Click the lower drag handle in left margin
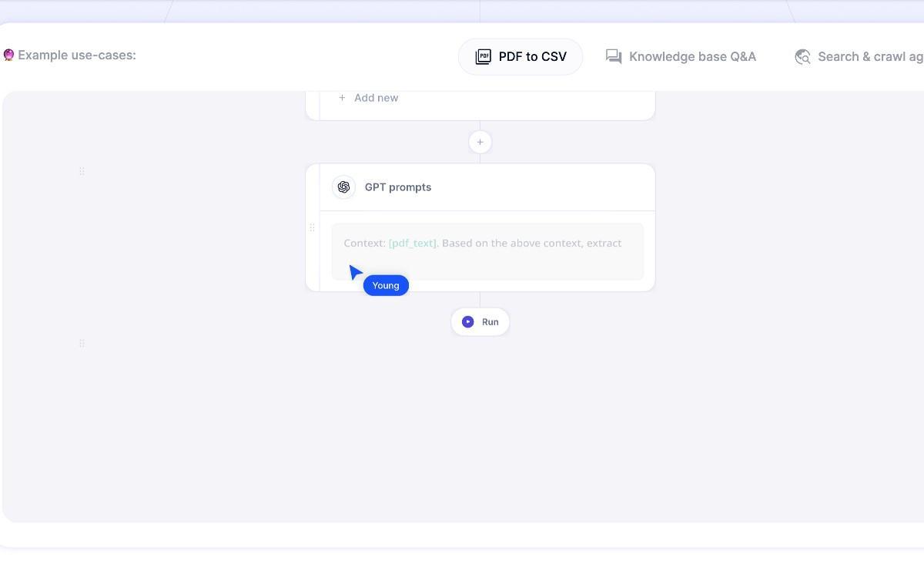 tap(82, 343)
